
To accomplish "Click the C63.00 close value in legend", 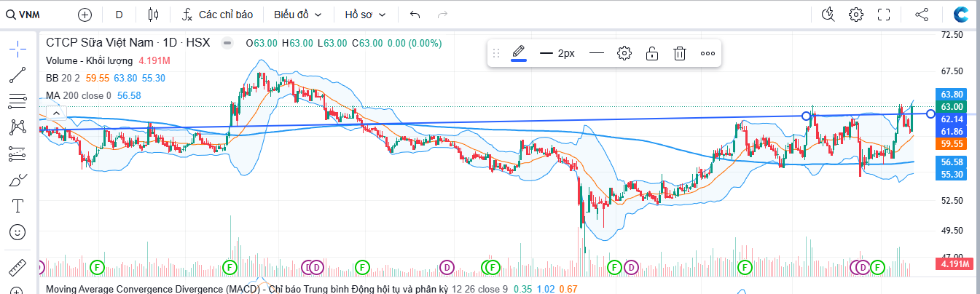I will coord(368,43).
